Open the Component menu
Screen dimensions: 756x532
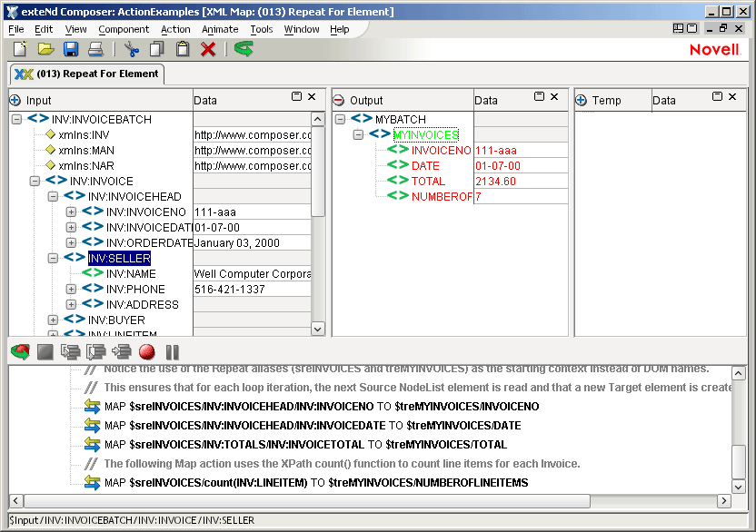coord(123,29)
